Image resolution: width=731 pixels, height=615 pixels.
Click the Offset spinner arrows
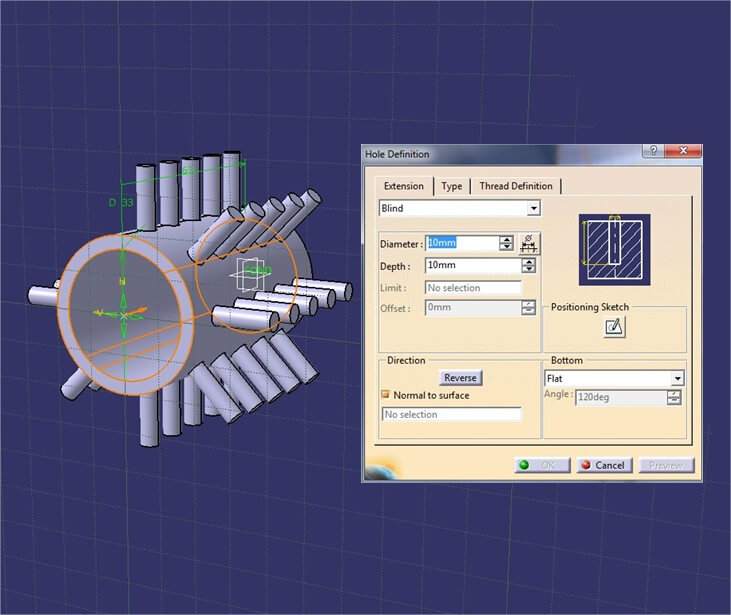[x=528, y=308]
